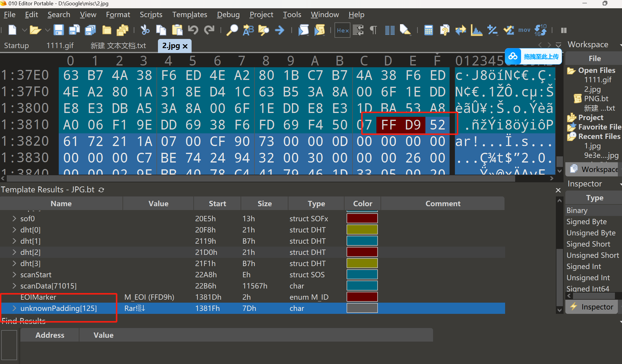Click the Save file floppy icon
The width and height of the screenshot is (622, 364).
58,30
